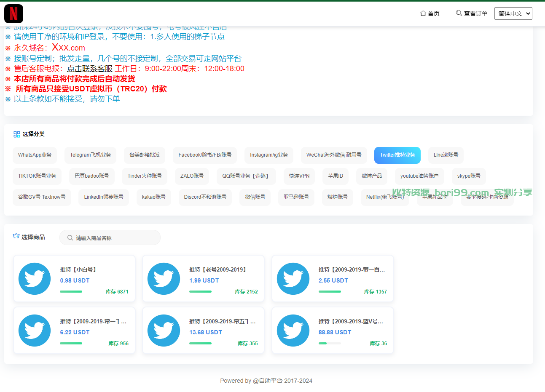Click Twitter bird icon of 推特【小白号】

pos(35,279)
